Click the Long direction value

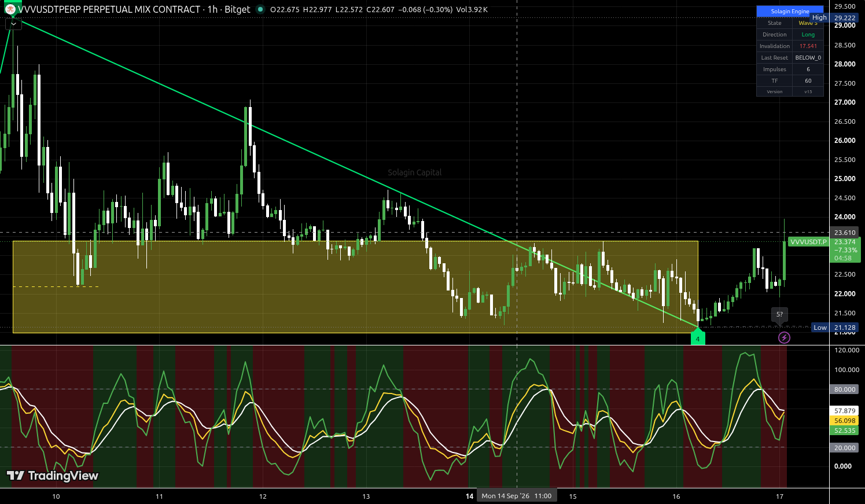[808, 35]
